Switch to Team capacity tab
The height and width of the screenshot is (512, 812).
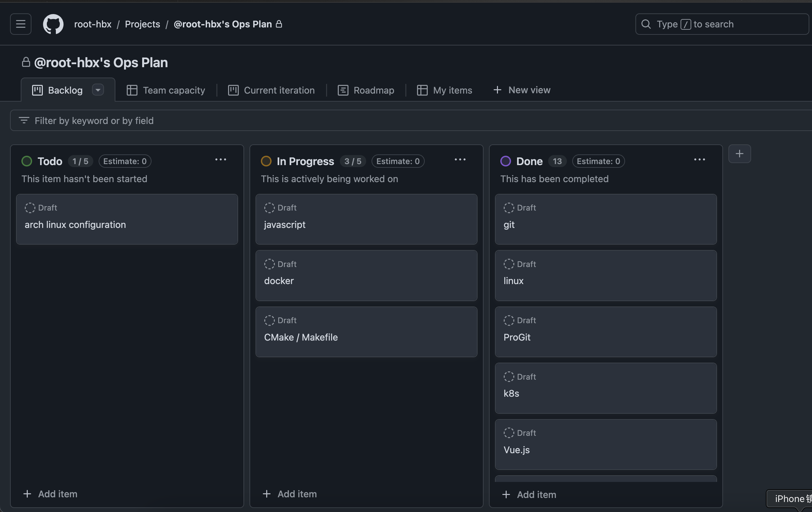tap(166, 90)
